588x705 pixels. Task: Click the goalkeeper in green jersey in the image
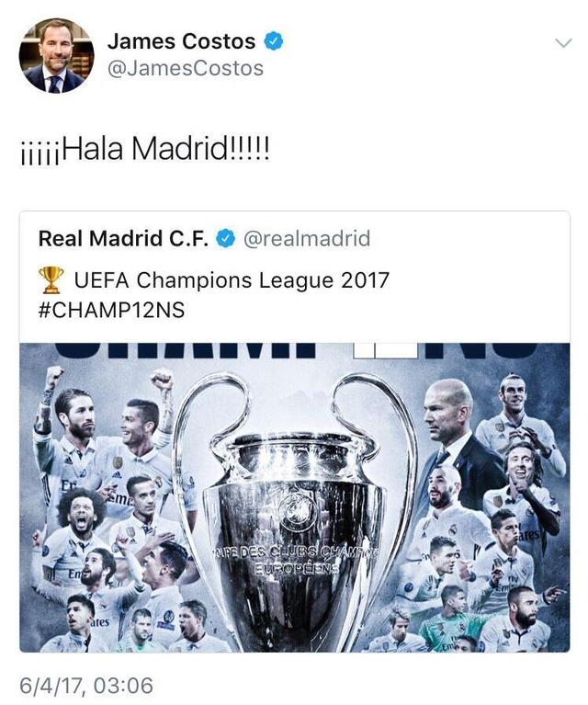click(x=454, y=619)
